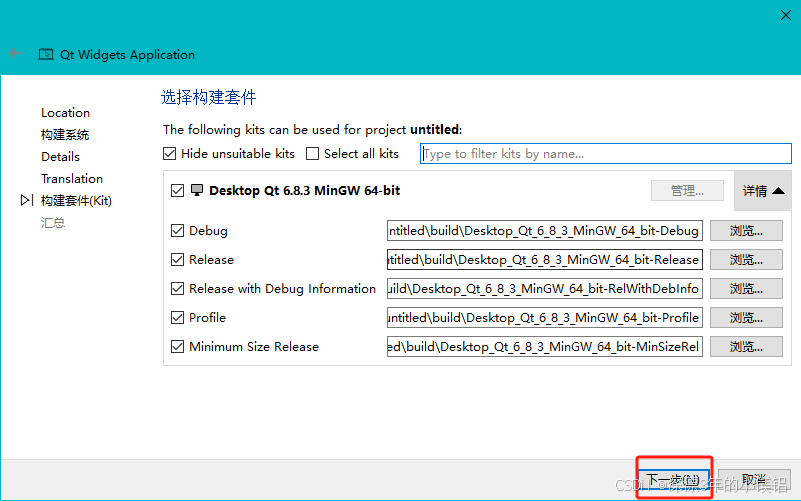Focus the filter kits by name field
Screen dimensions: 801x501
[605, 154]
